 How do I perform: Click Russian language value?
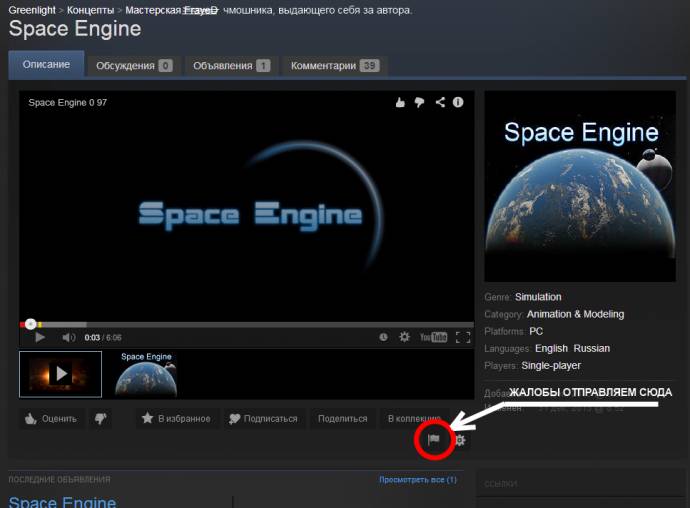pos(592,349)
